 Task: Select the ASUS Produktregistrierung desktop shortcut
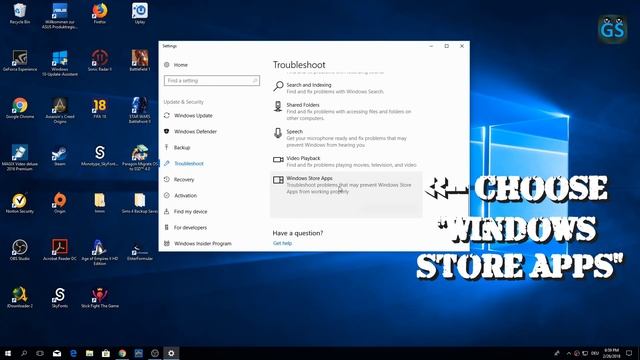(x=60, y=16)
